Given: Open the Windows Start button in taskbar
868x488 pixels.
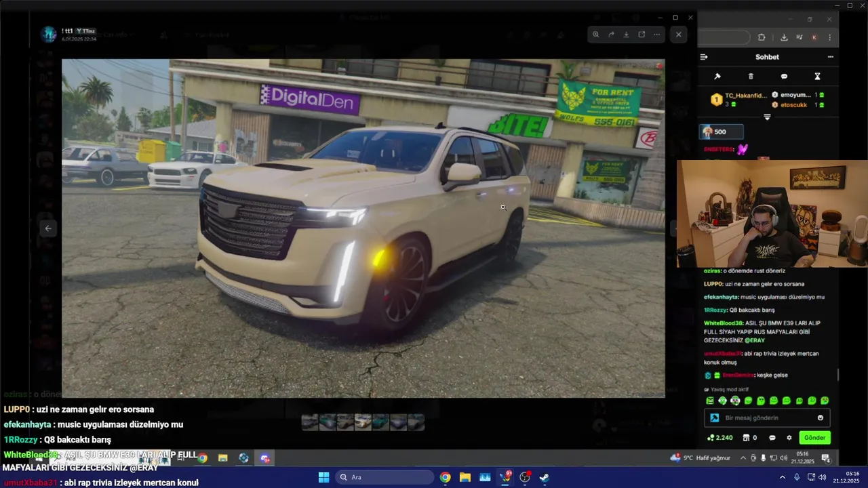Looking at the screenshot, I should (x=324, y=477).
